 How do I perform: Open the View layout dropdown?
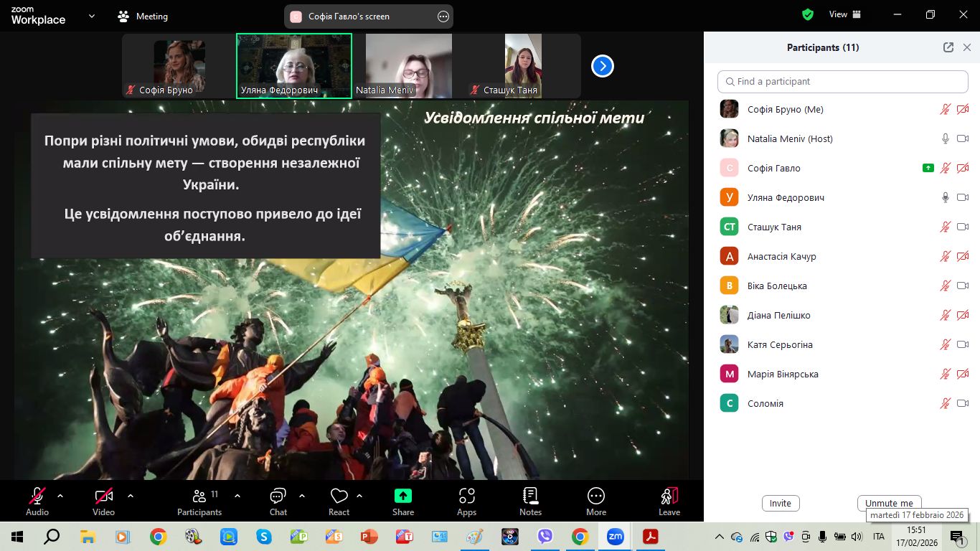click(x=844, y=14)
